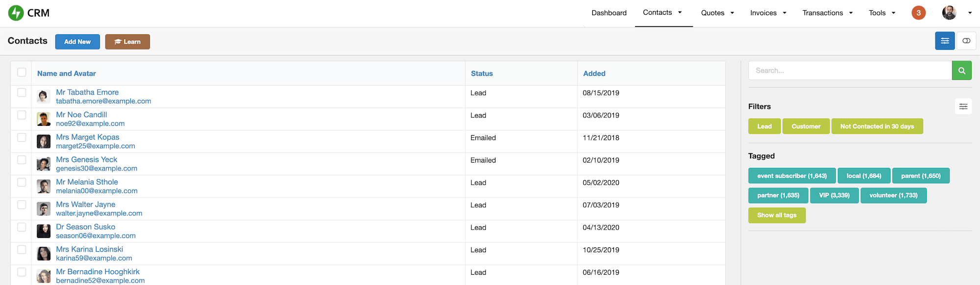The width and height of the screenshot is (980, 285).
Task: Click the Add New button
Action: point(77,42)
